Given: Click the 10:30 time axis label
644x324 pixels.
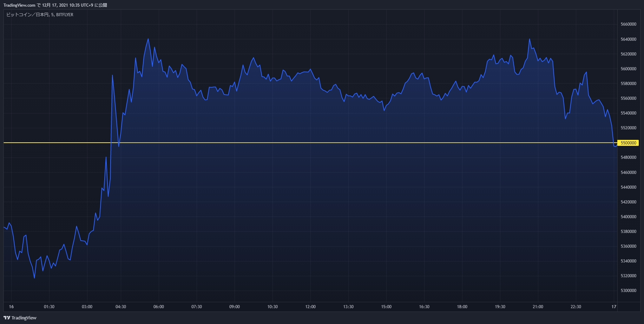Looking at the screenshot, I should 272,307.
